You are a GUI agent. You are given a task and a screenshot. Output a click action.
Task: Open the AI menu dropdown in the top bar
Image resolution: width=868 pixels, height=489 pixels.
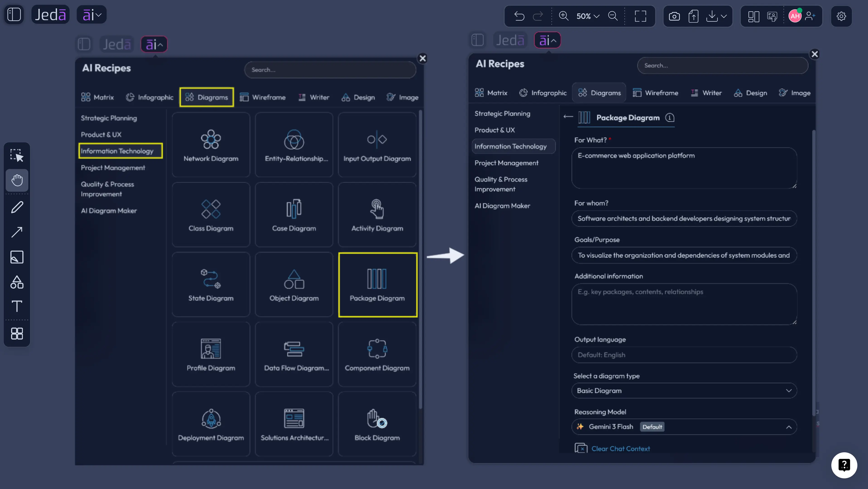pyautogui.click(x=92, y=15)
